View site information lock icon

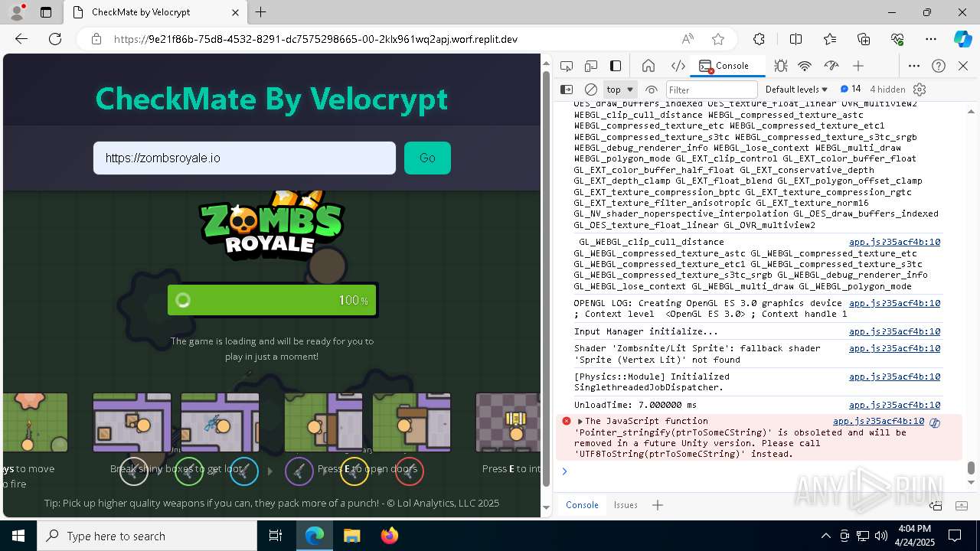(x=96, y=39)
